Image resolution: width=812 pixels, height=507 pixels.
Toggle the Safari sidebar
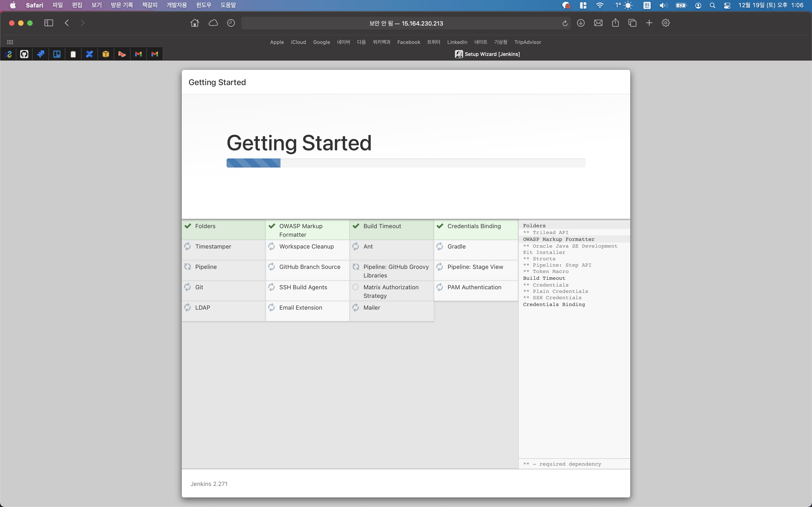pyautogui.click(x=49, y=23)
